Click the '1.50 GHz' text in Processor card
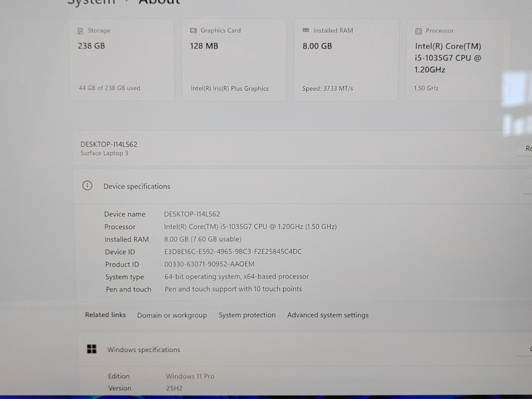The image size is (532, 399). point(426,88)
